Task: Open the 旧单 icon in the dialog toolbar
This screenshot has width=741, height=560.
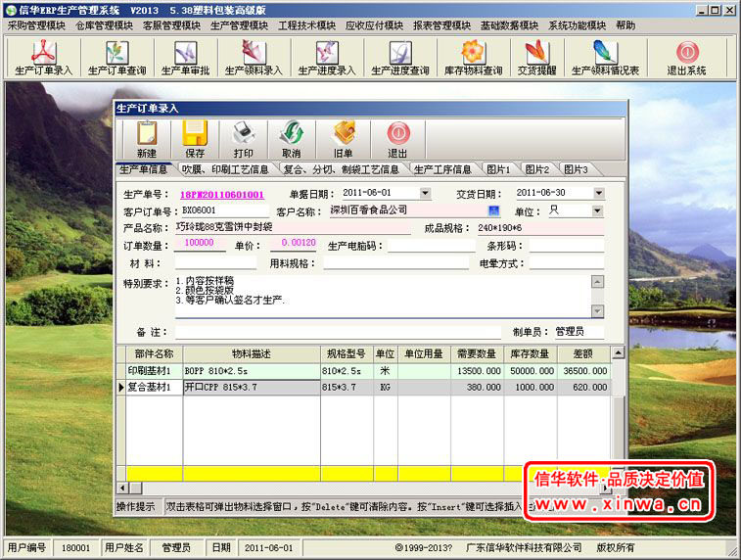Action: tap(344, 139)
